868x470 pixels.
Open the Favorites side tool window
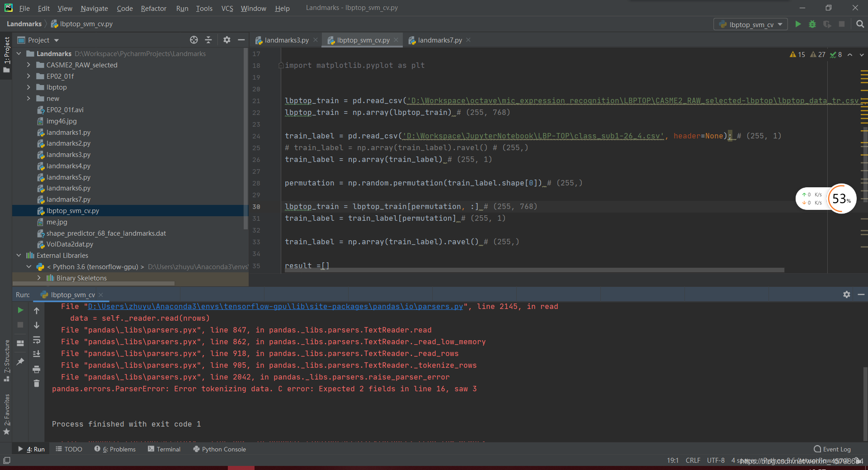7,414
